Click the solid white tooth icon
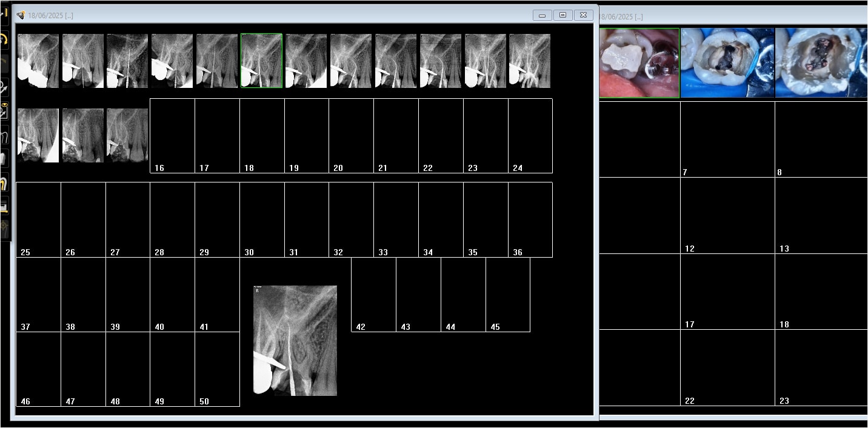Image resolution: width=868 pixels, height=428 pixels. (x=4, y=159)
